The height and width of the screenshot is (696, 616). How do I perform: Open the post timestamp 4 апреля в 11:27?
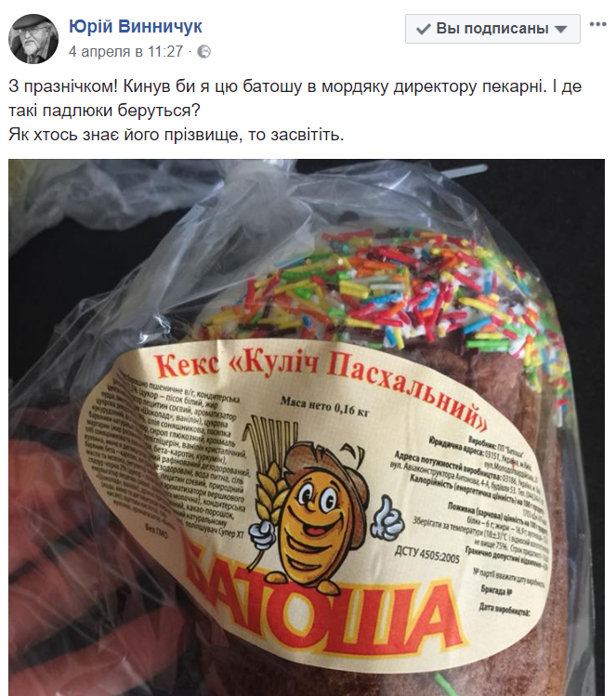[x=125, y=51]
